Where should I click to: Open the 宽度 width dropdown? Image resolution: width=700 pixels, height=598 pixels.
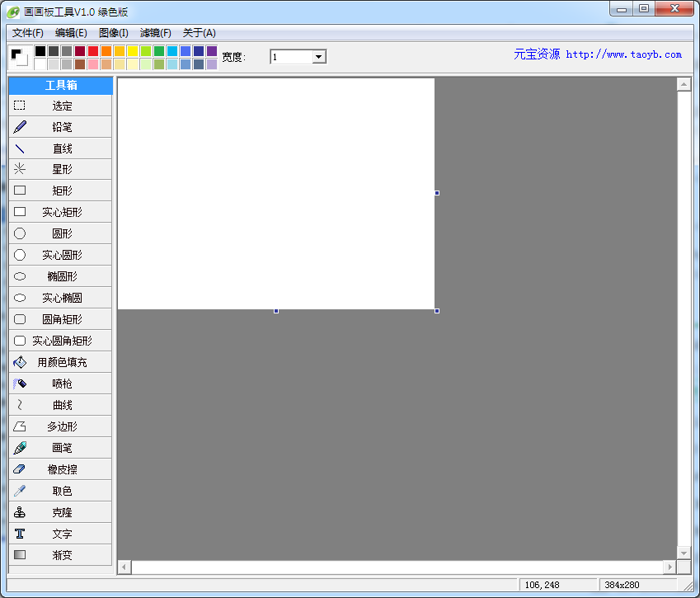[319, 57]
